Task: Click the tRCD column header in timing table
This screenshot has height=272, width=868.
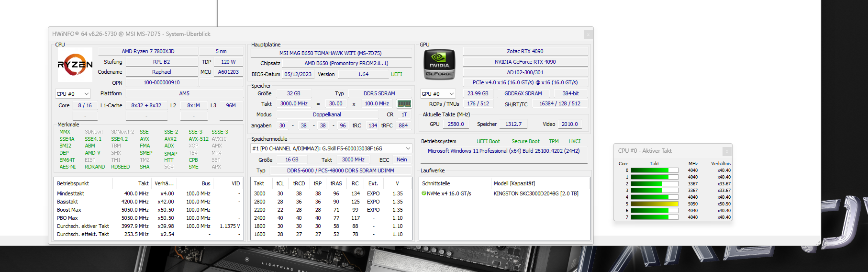Action: (x=299, y=183)
